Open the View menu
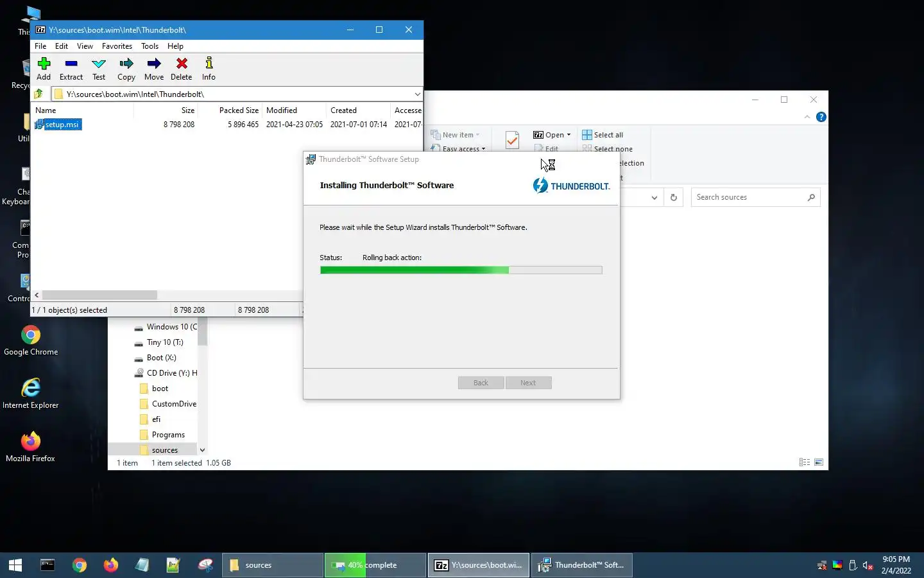Viewport: 924px width, 578px height. (85, 46)
